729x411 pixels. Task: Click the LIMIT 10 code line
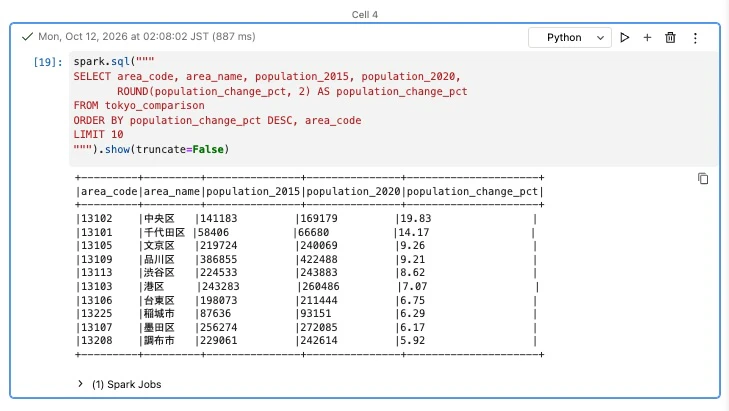click(98, 134)
